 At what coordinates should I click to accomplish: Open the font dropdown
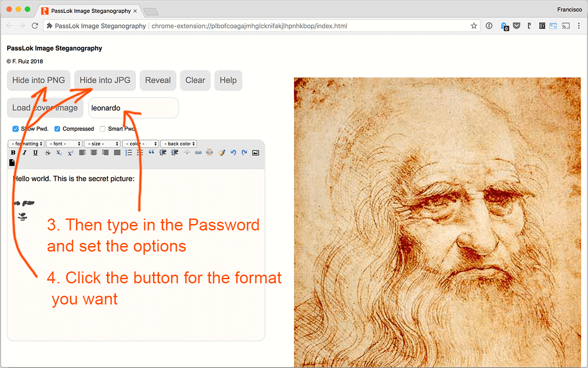[64, 144]
